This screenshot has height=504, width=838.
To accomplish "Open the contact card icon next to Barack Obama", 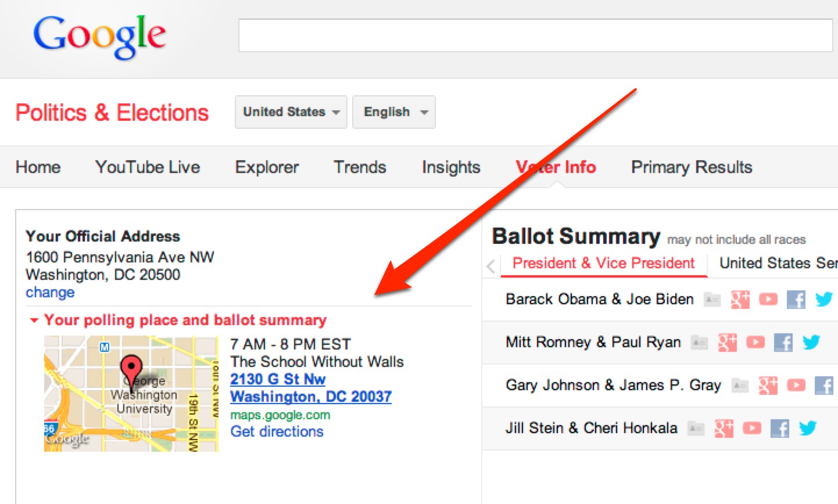I will (712, 299).
